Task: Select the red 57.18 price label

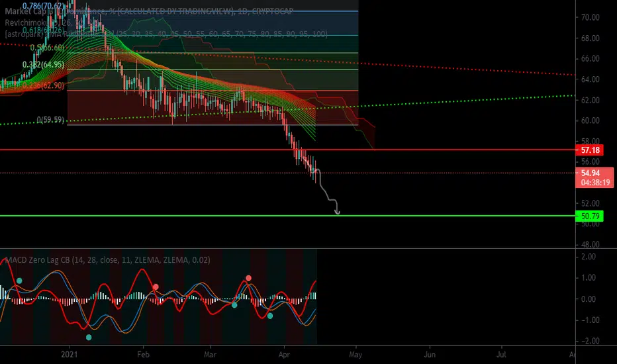Action: coord(589,150)
